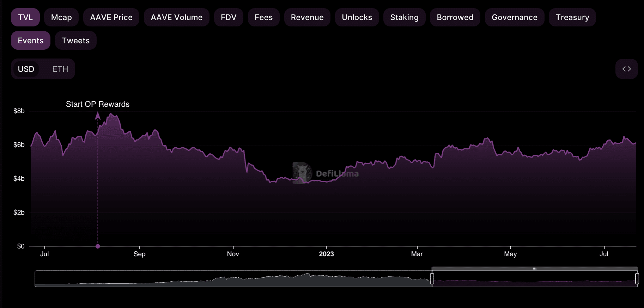Click the $8b y-axis label
This screenshot has width=644, height=308.
point(19,111)
